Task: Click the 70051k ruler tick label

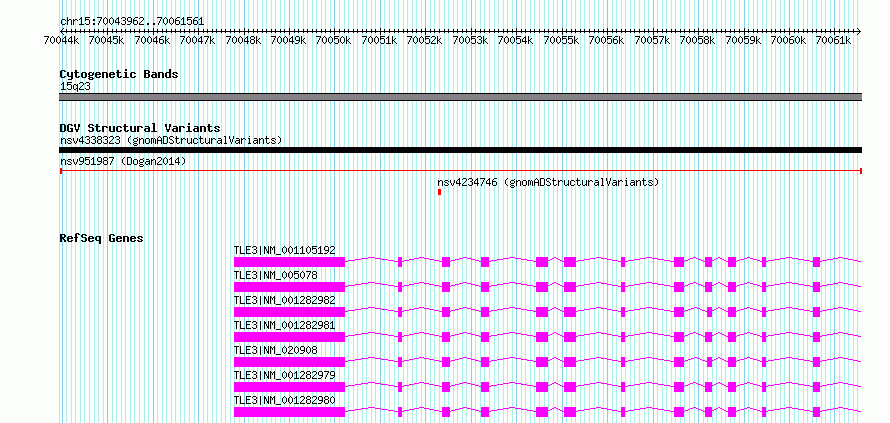Action: pyautogui.click(x=379, y=40)
